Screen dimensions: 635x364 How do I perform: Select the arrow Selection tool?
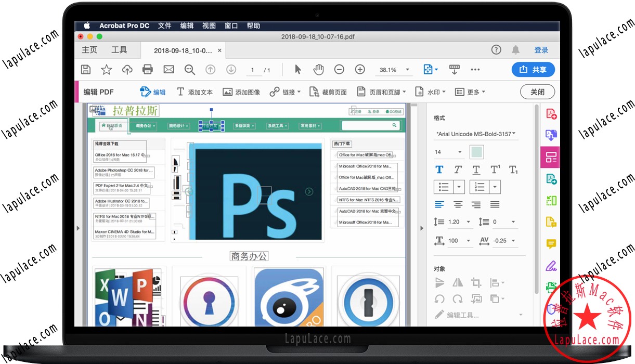(297, 69)
